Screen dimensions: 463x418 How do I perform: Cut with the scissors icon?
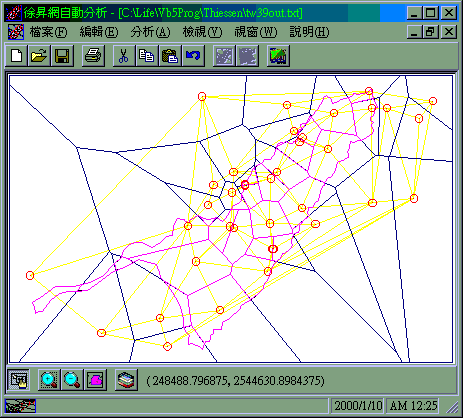[124, 56]
